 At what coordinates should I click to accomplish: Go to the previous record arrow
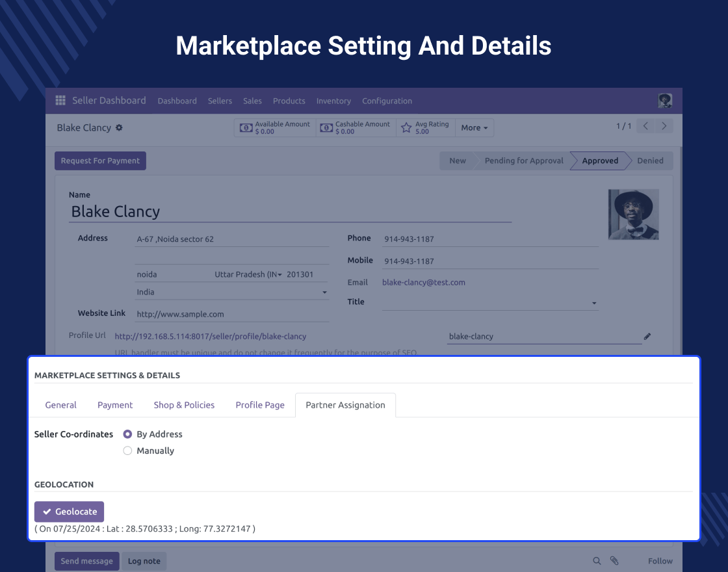click(645, 126)
